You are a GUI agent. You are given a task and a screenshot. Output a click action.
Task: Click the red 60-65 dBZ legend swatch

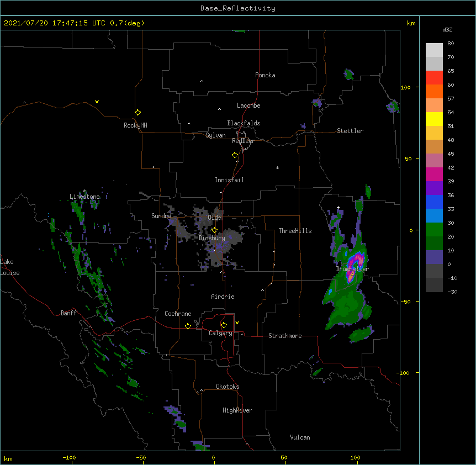pos(434,78)
